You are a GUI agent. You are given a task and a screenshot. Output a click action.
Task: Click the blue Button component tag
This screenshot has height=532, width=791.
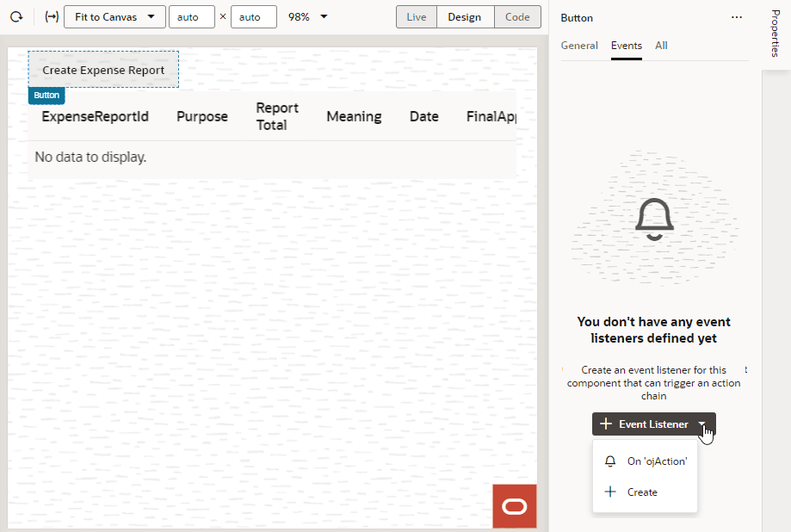point(46,96)
